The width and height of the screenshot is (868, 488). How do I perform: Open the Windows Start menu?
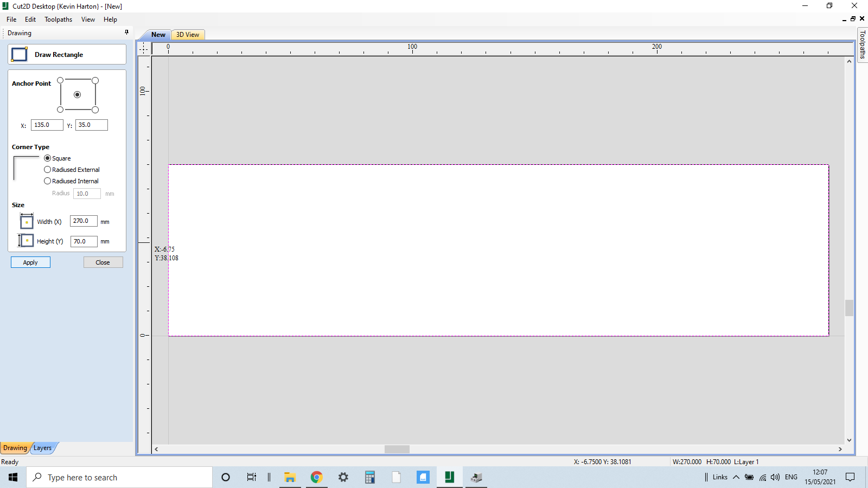(13, 477)
